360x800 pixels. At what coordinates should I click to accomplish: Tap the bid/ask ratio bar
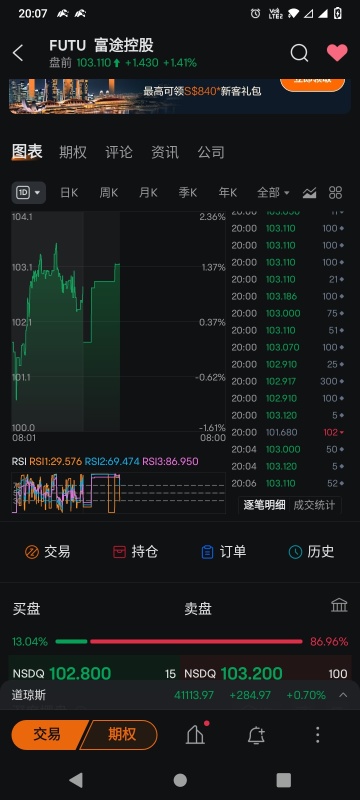pyautogui.click(x=179, y=641)
